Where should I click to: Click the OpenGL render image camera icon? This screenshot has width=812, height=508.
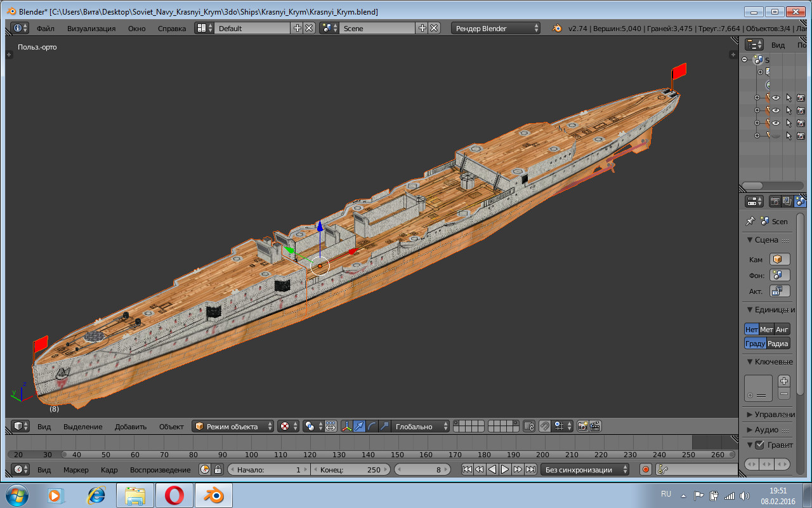582,426
